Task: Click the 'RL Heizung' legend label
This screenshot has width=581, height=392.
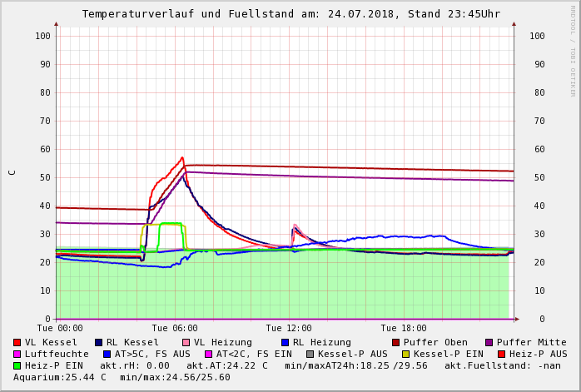Action: 321,342
